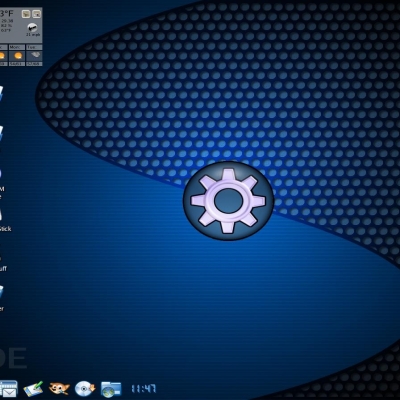
Task: Click the 11:47 digital clock
Action: click(x=144, y=389)
